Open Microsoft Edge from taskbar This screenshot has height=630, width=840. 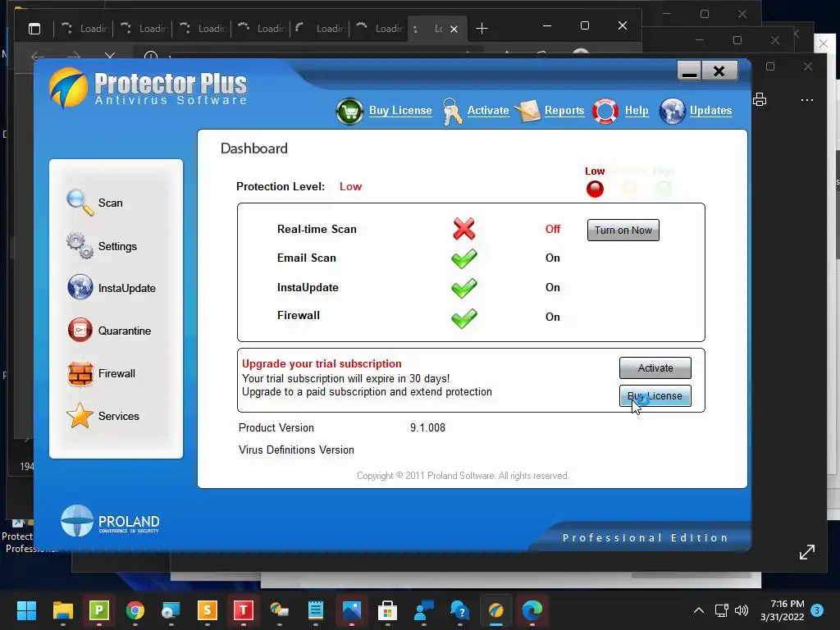[x=532, y=610]
